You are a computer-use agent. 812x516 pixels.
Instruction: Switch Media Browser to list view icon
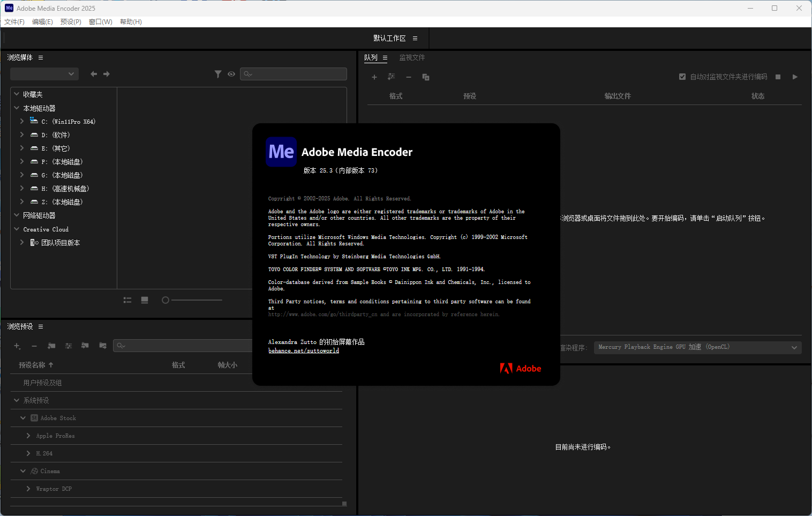127,300
